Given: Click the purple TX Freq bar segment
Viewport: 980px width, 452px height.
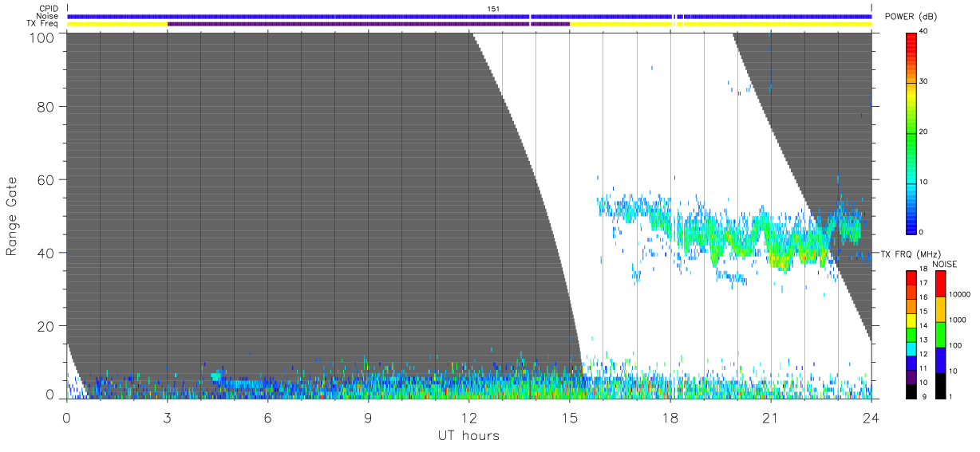Looking at the screenshot, I should [368, 24].
